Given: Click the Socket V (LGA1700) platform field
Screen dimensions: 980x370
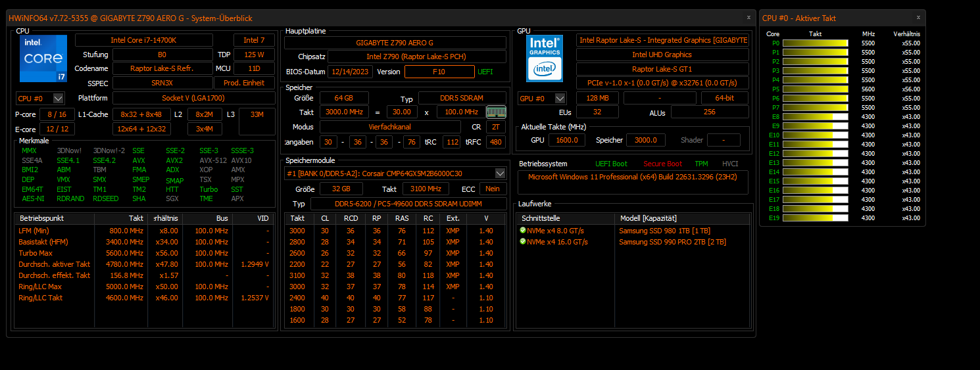Looking at the screenshot, I should (x=194, y=98).
